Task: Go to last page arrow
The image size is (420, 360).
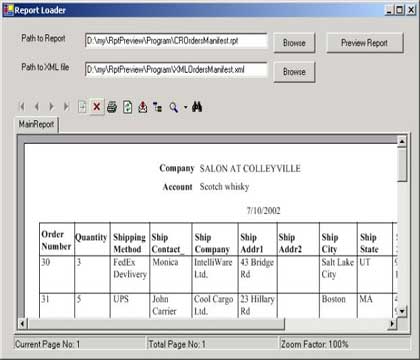Action: pos(66,107)
